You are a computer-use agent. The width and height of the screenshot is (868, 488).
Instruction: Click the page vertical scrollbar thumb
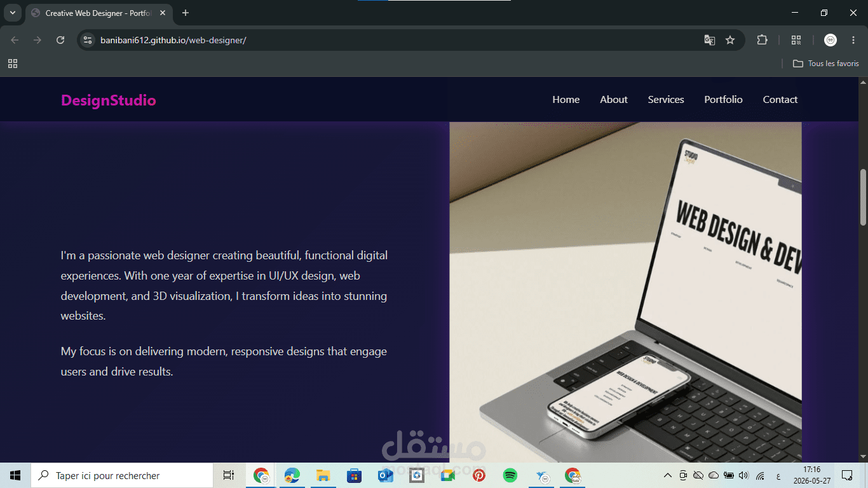(x=863, y=197)
